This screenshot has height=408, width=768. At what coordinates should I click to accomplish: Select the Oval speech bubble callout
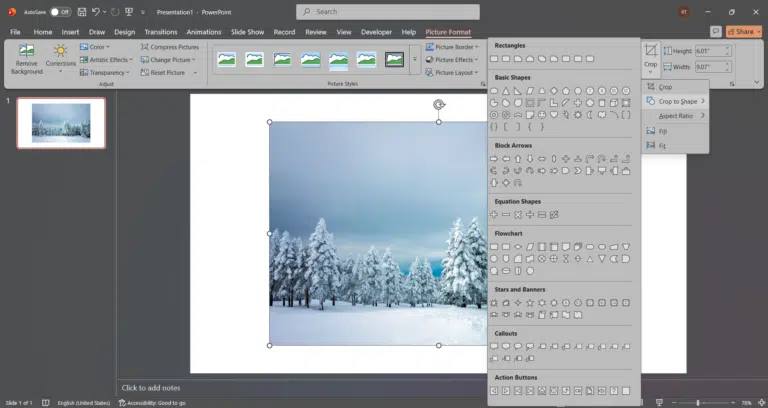coord(518,346)
